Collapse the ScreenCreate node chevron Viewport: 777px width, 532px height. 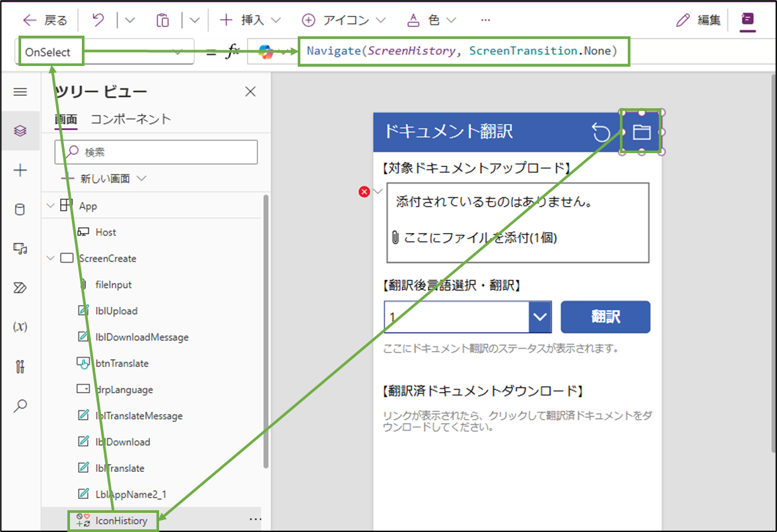pos(50,258)
